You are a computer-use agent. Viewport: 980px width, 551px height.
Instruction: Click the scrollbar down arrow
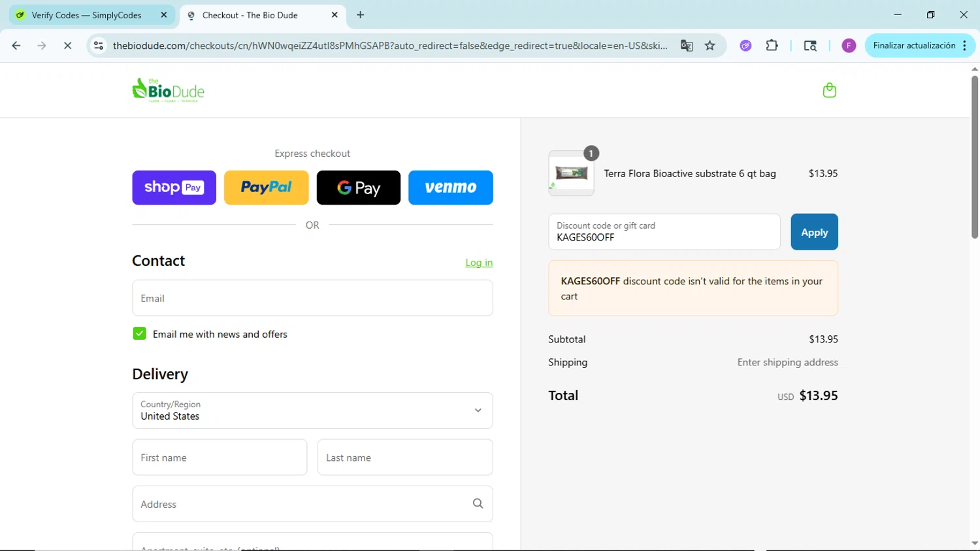[x=974, y=543]
